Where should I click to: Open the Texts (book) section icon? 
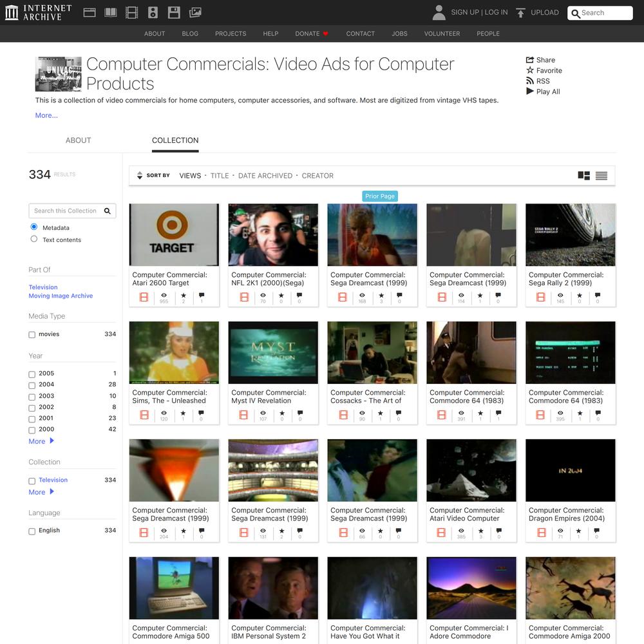111,12
